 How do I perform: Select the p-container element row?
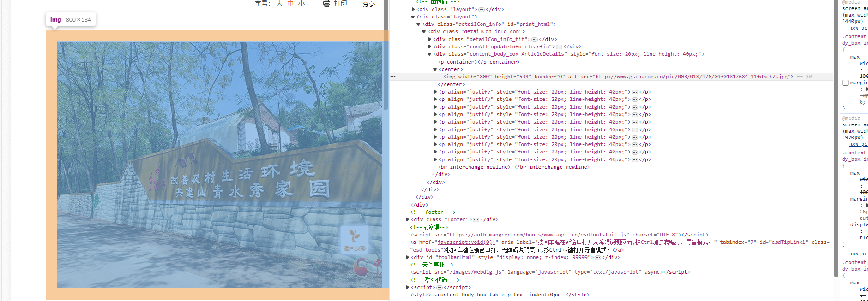click(x=479, y=62)
